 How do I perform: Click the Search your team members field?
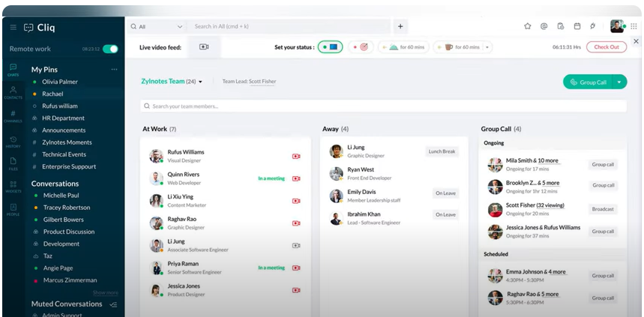pyautogui.click(x=383, y=106)
